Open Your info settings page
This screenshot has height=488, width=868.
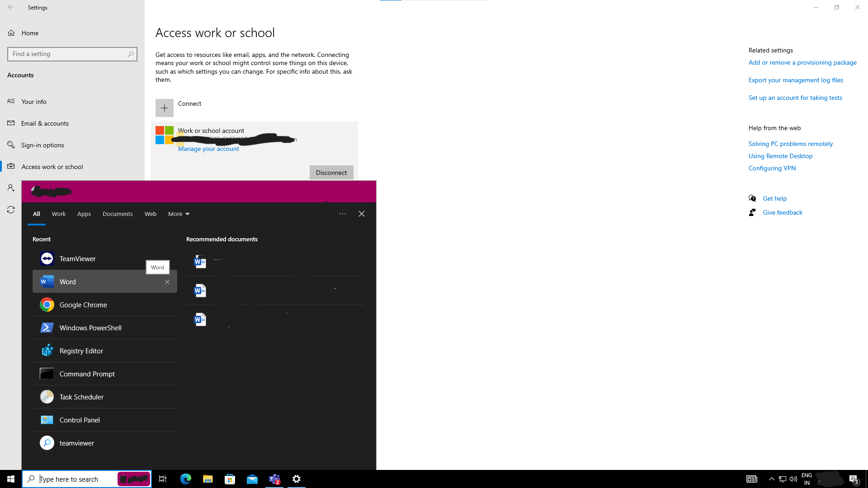pyautogui.click(x=72, y=102)
